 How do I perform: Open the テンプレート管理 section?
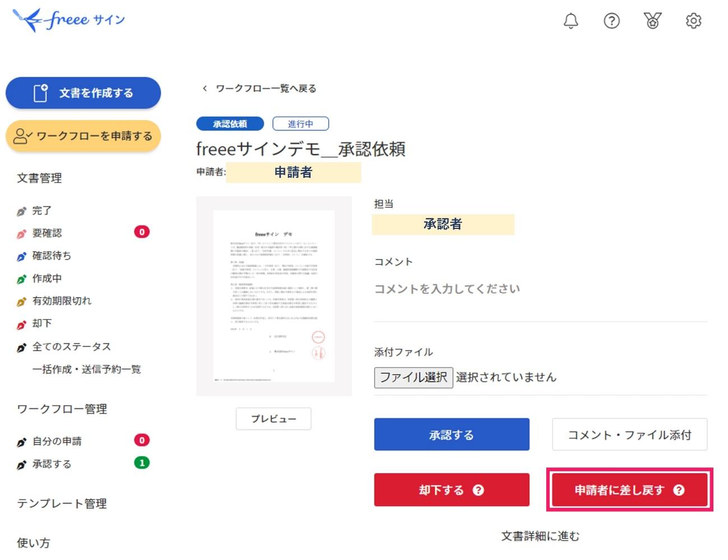[62, 503]
